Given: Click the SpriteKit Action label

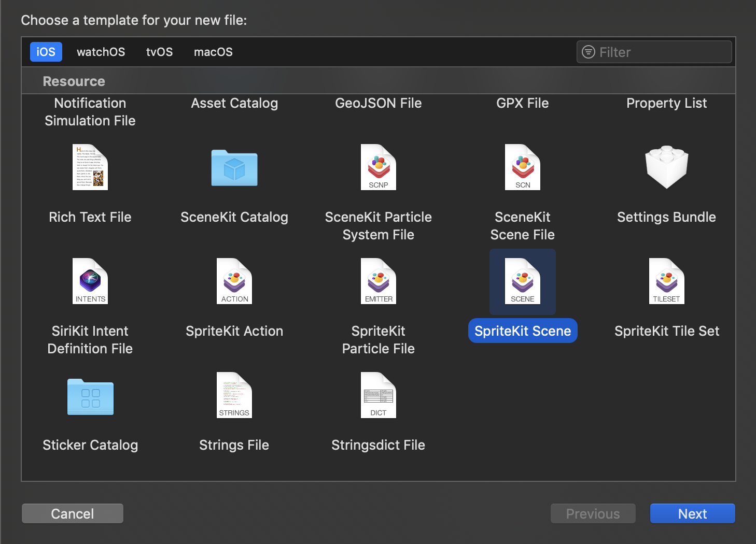Looking at the screenshot, I should [234, 331].
